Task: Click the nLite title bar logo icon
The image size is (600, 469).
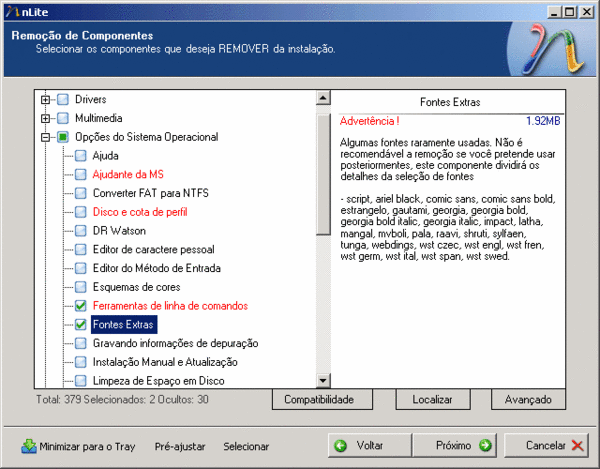Action: pyautogui.click(x=12, y=12)
